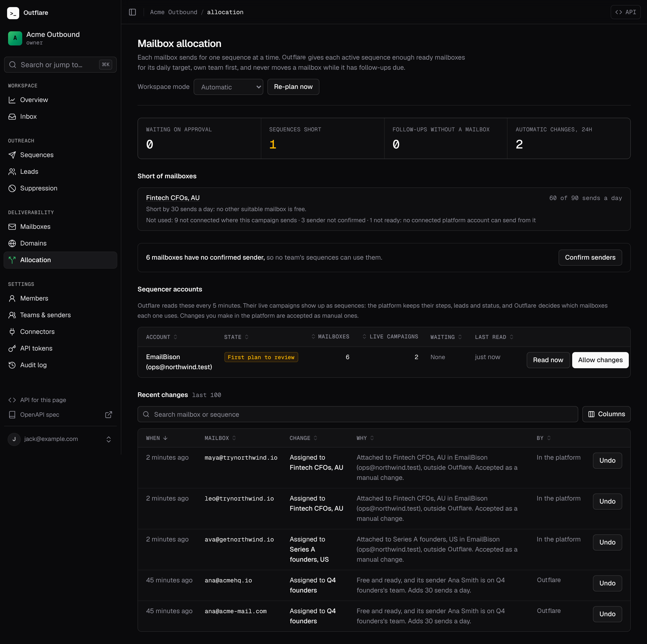Viewport: 647px width, 644px height.
Task: Sort by the LIVE CAMPAIGNS column
Action: [x=390, y=337]
